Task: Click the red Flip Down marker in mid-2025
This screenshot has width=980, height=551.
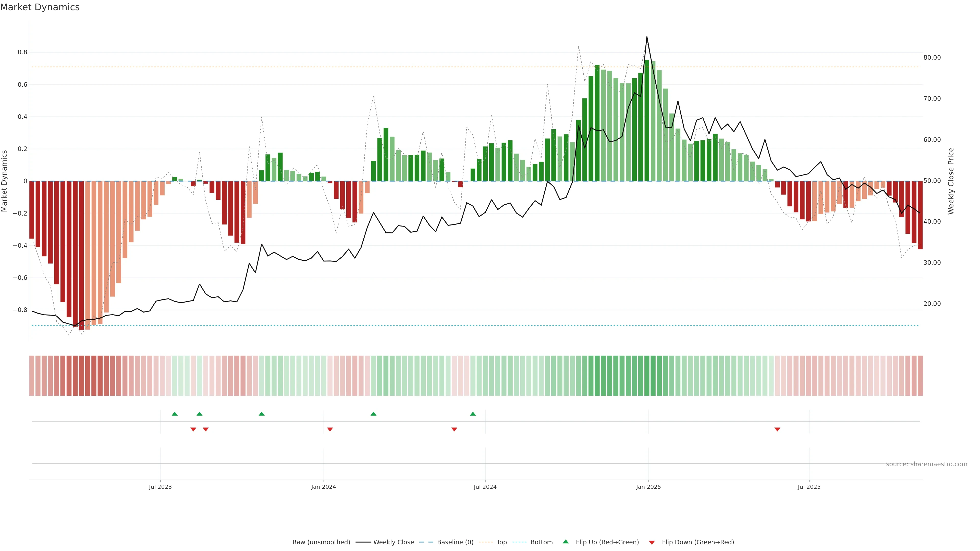Action: point(777,429)
